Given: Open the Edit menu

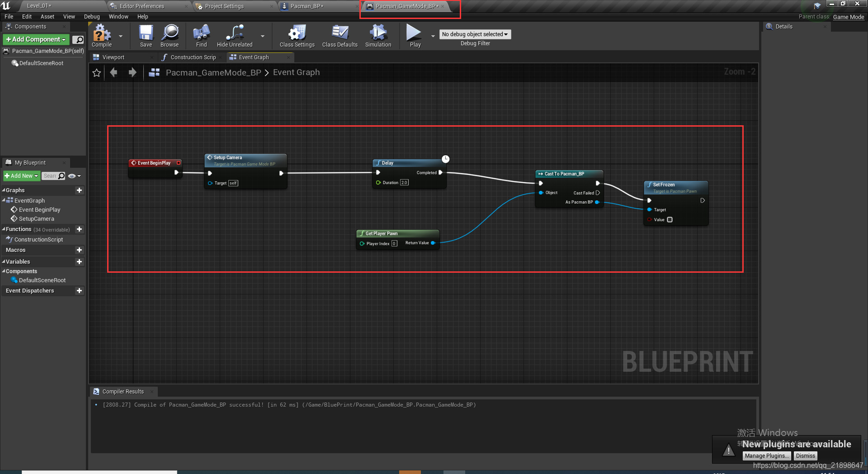Looking at the screenshot, I should click(x=27, y=17).
